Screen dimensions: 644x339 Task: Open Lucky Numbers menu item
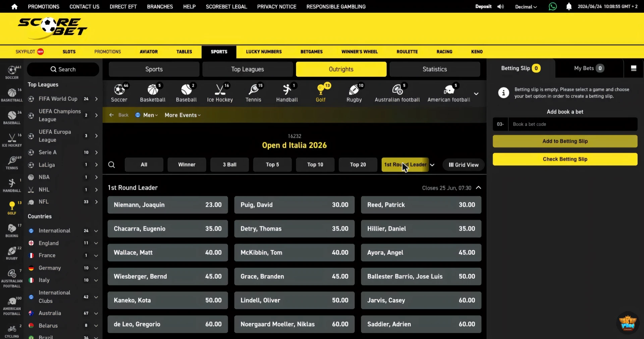[264, 52]
